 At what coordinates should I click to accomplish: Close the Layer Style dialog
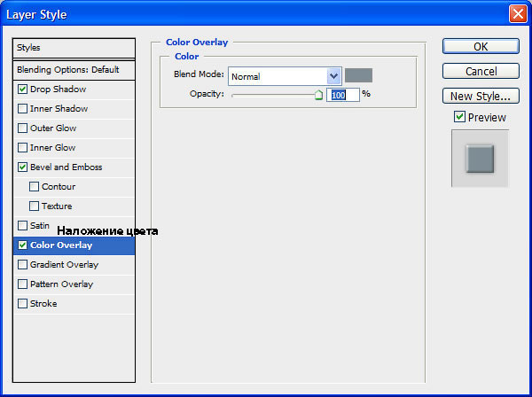tap(518, 14)
